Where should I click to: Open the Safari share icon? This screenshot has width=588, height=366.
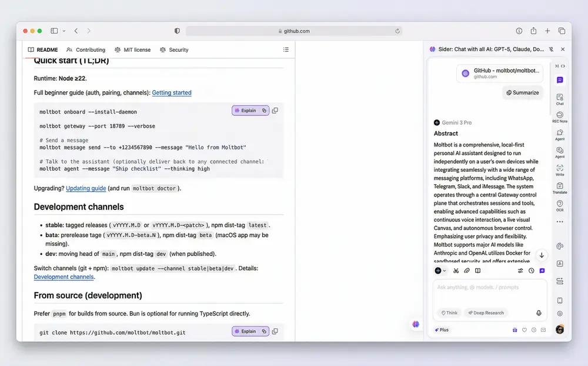tap(533, 31)
